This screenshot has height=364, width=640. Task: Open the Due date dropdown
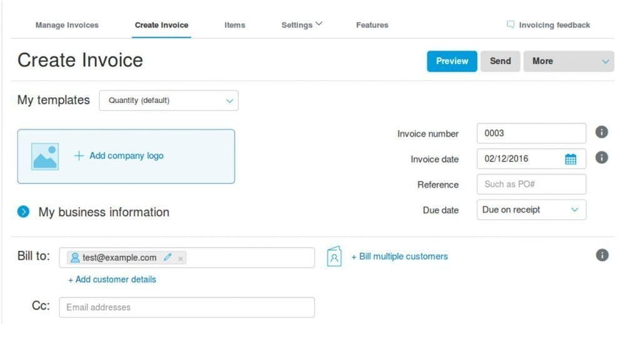click(531, 210)
